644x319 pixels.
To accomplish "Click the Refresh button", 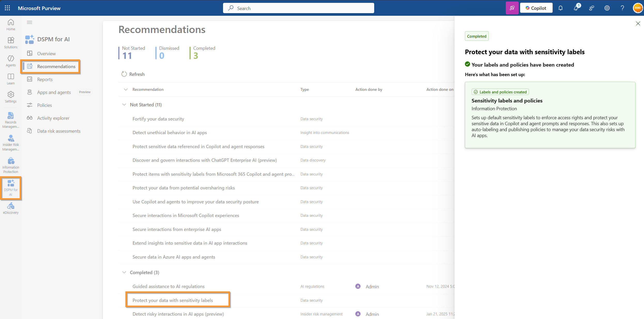I will coord(133,74).
